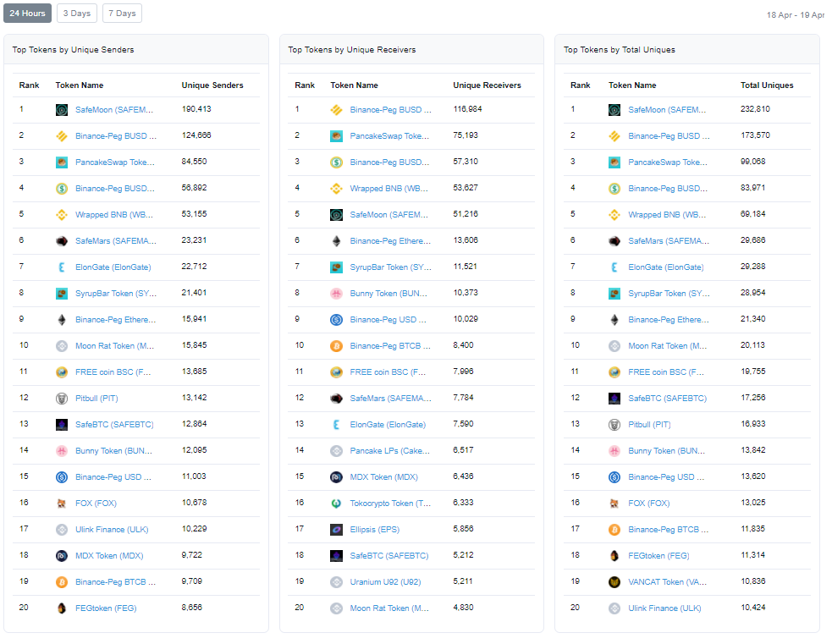Switch to the 24 Hours tab
832x644 pixels.
28,14
